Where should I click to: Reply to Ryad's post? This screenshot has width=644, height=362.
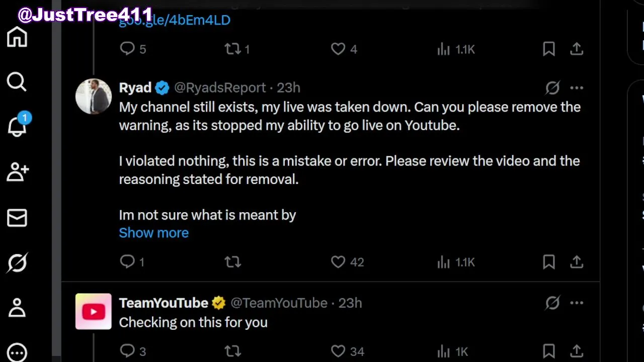127,262
